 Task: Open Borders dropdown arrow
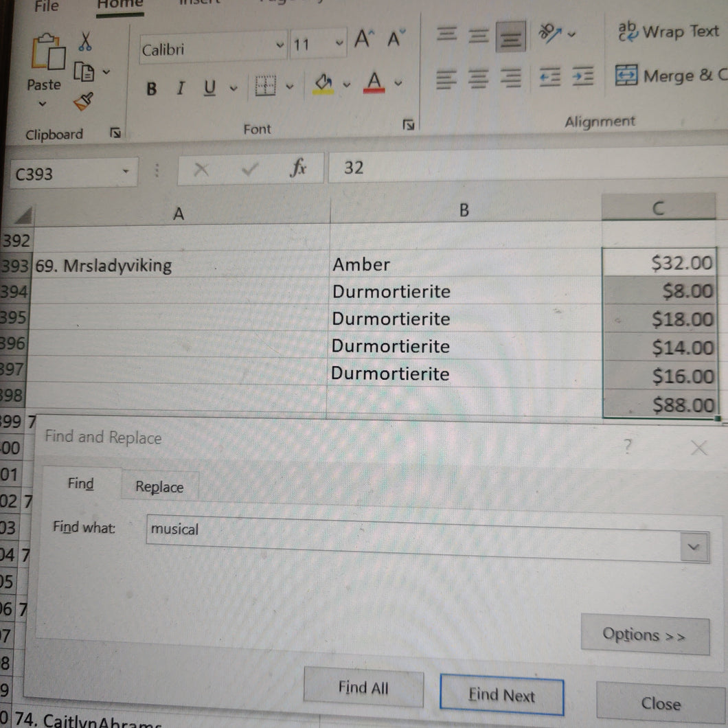(x=290, y=87)
